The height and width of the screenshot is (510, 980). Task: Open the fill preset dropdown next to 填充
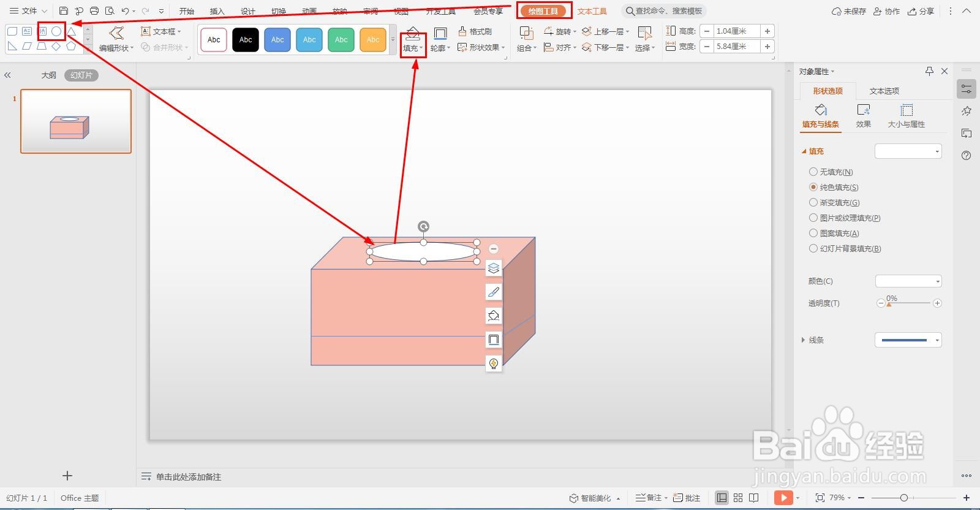pyautogui.click(x=908, y=151)
